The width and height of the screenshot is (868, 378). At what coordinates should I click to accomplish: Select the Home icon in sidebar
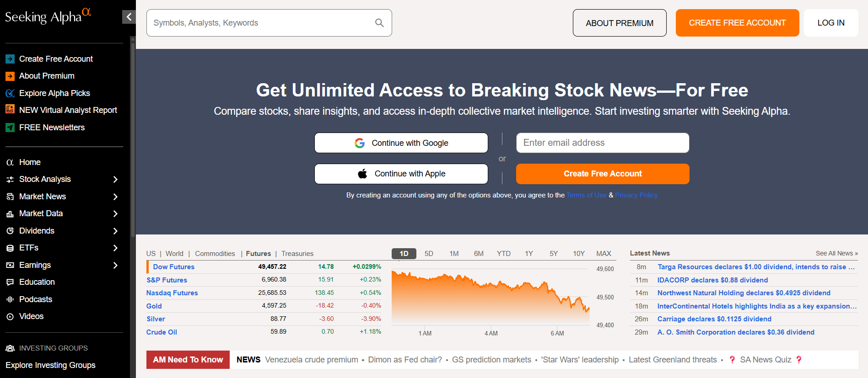click(10, 162)
